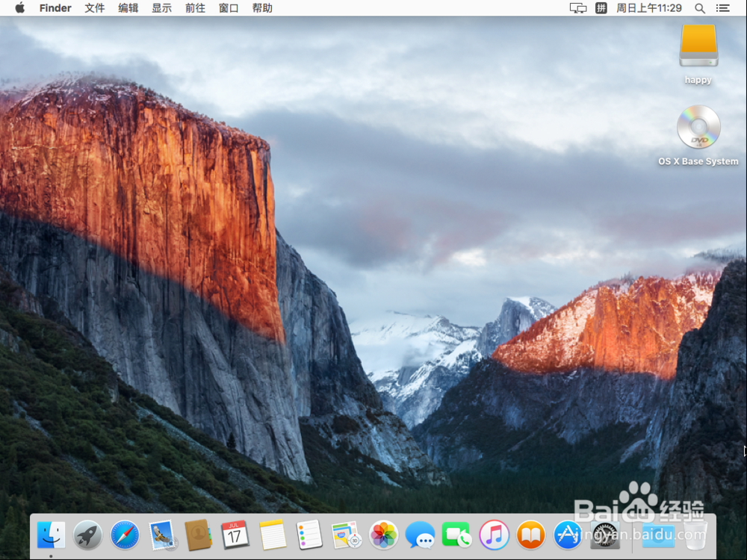Open FaceTime app in Dock
Image resolution: width=747 pixels, height=560 pixels.
click(456, 535)
